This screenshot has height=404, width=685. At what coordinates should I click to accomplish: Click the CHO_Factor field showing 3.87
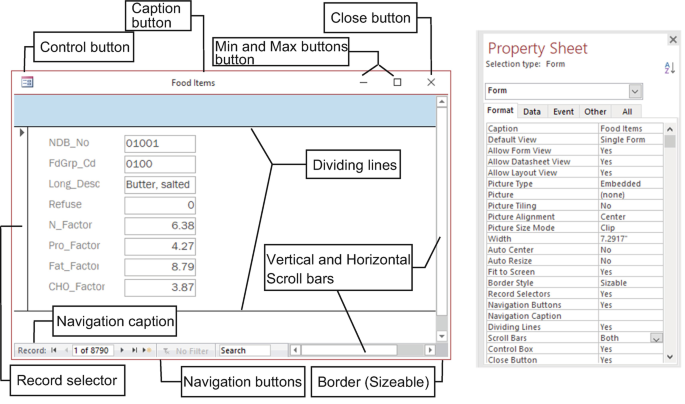[x=160, y=287]
